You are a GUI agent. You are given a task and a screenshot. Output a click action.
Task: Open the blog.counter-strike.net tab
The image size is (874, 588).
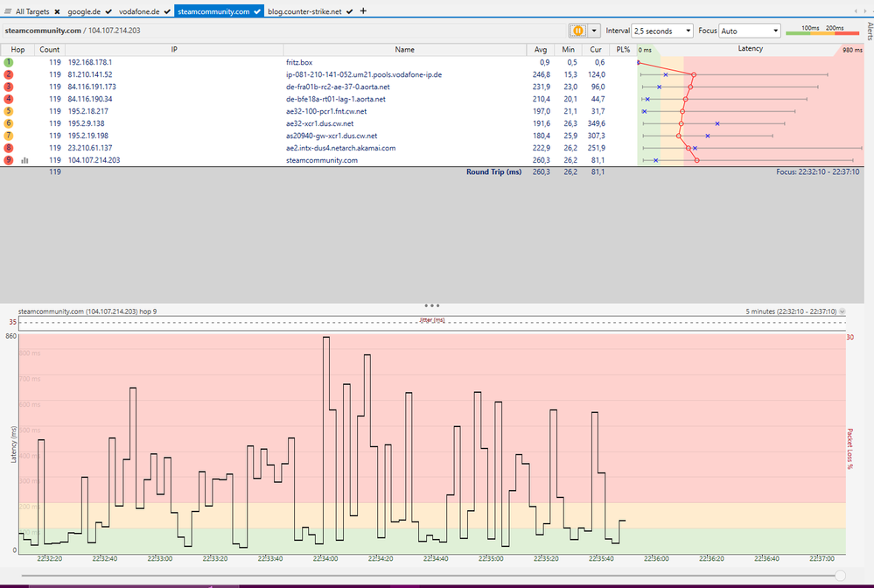point(305,11)
